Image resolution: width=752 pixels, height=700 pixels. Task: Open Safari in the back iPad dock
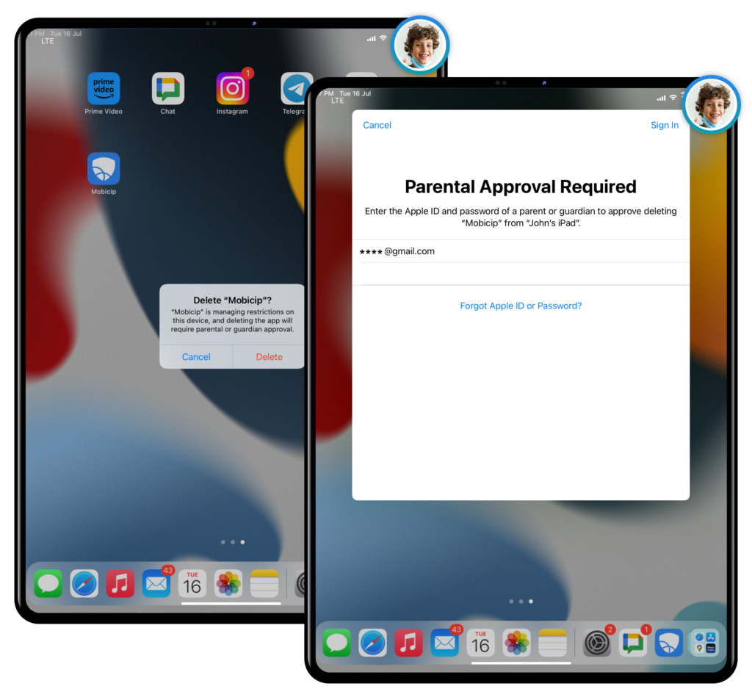click(x=84, y=584)
